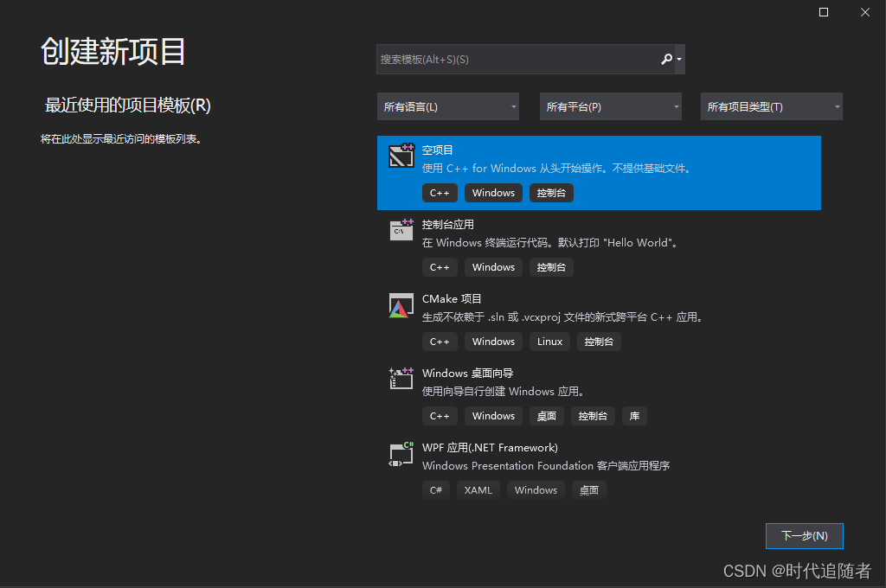886x588 pixels.
Task: Select the WPF 应用 template icon
Action: pyautogui.click(x=401, y=454)
